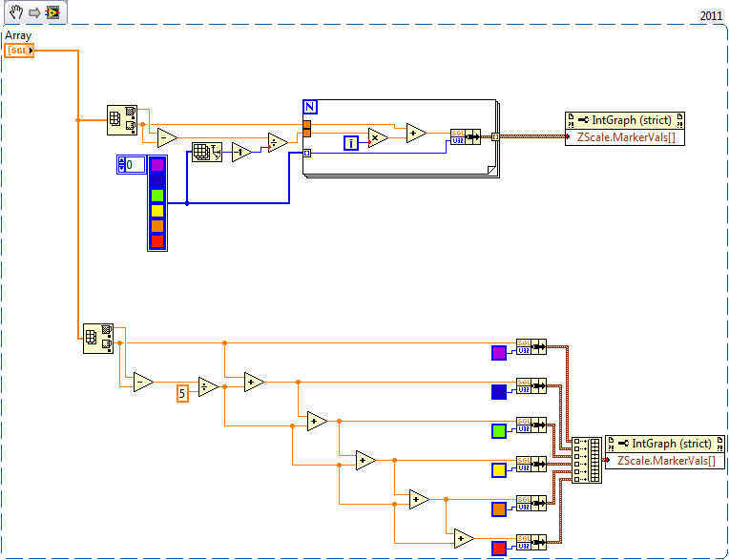Click the standalone blue color box constant
Viewport: 729px width, 560px height.
pos(499,392)
